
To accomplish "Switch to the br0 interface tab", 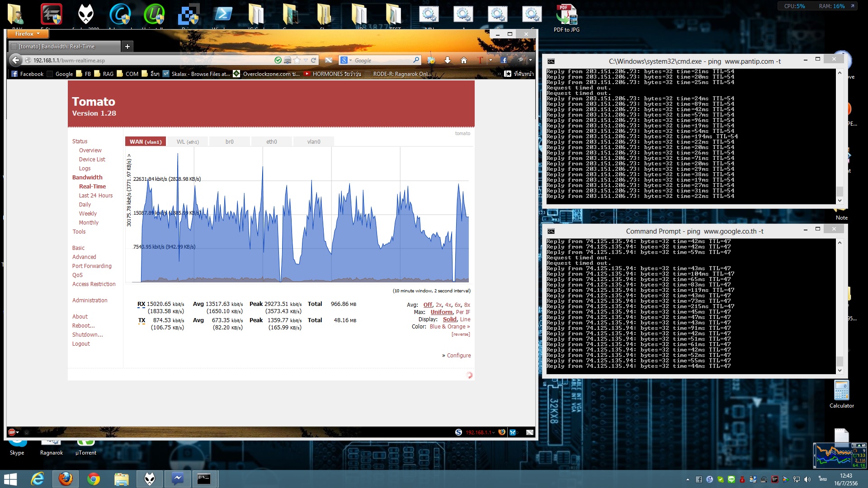I will click(x=229, y=142).
